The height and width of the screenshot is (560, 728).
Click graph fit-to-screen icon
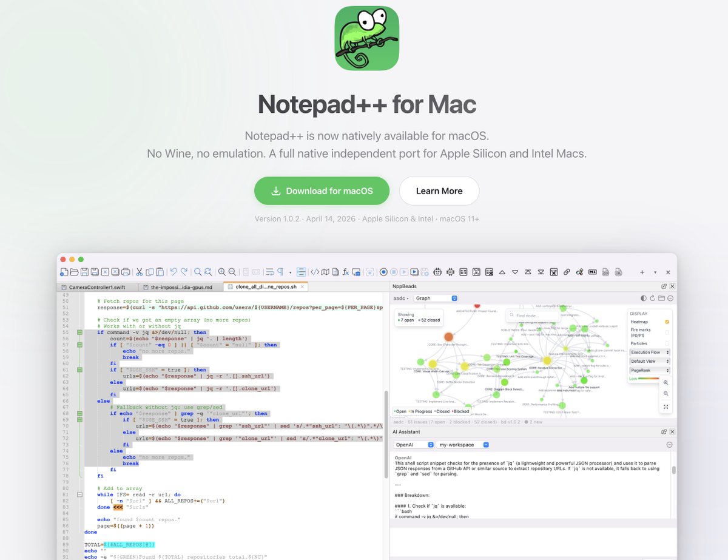666,407
